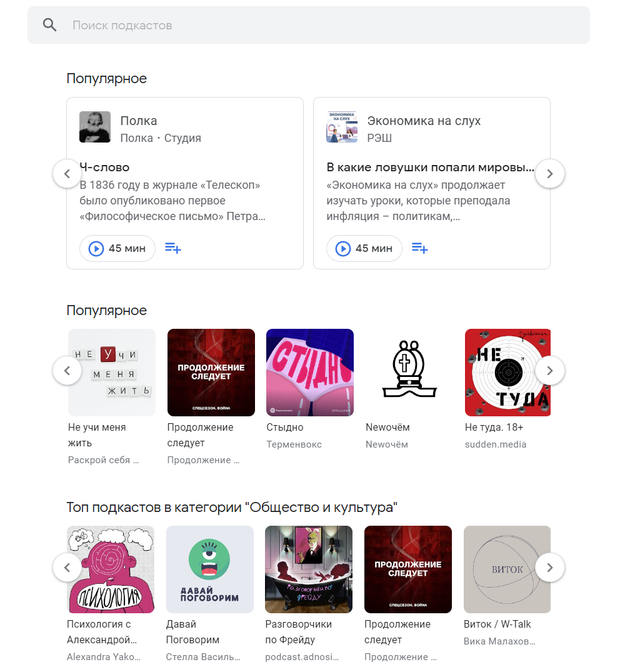Show previous popular podcasts with left arrow

(67, 371)
